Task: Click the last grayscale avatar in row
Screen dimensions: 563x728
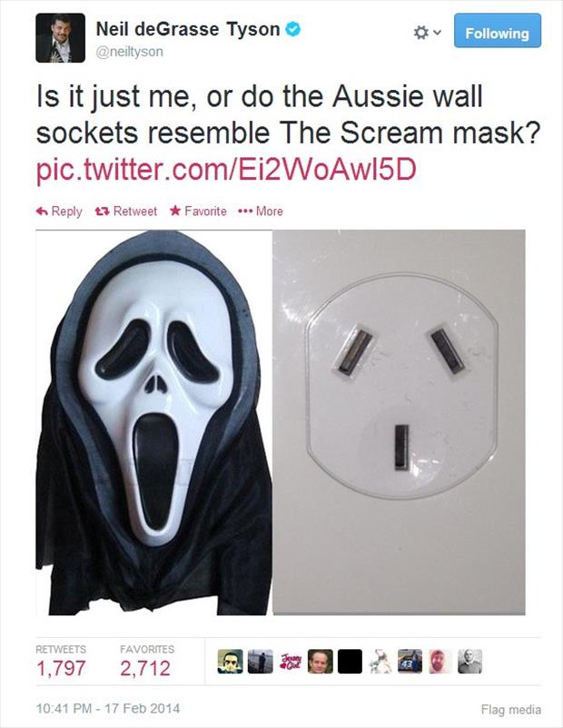Action: click(469, 661)
